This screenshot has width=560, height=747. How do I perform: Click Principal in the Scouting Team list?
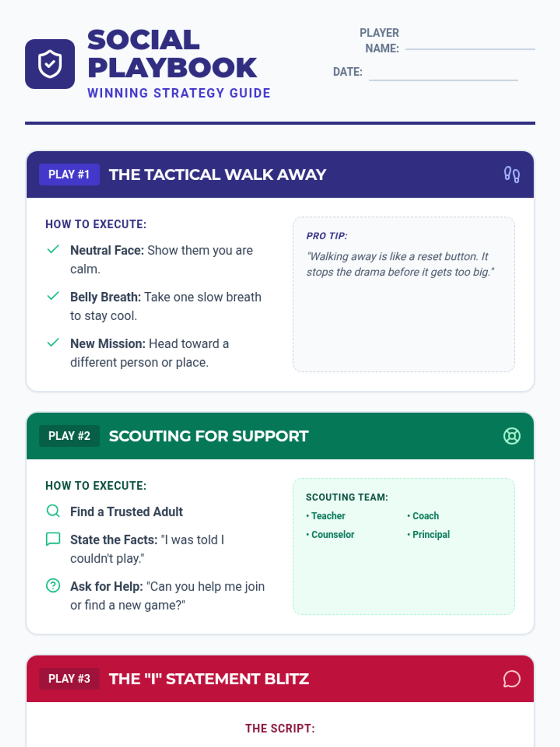[x=428, y=535]
